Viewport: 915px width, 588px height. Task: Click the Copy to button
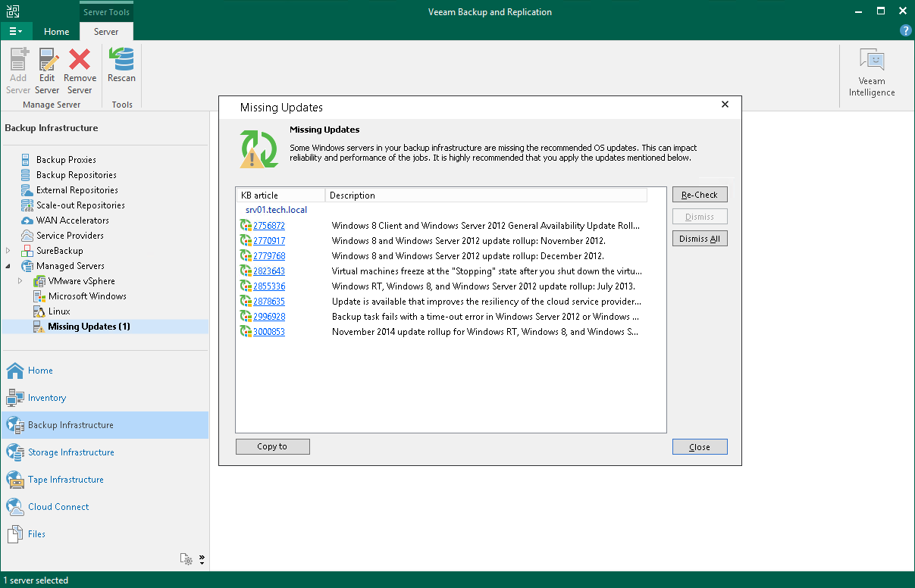pyautogui.click(x=272, y=446)
